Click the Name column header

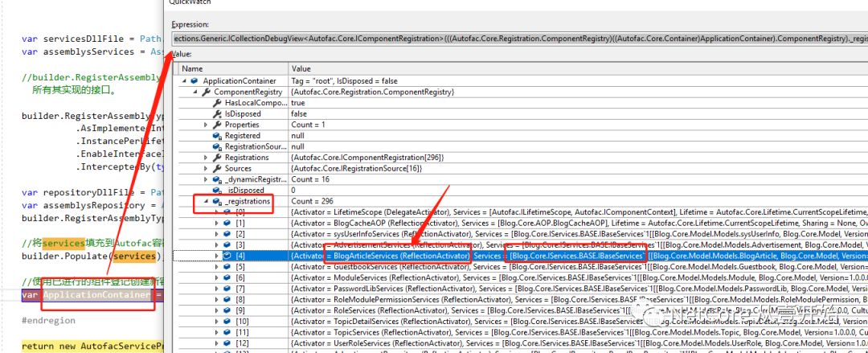[x=234, y=68]
